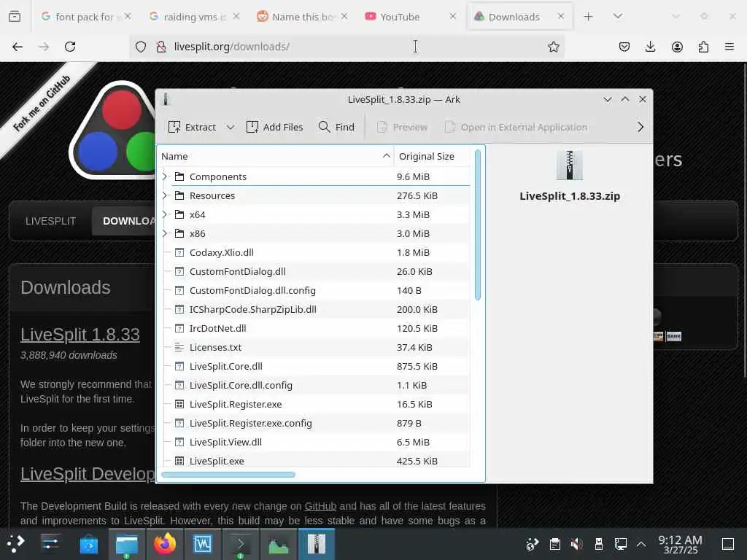Click the Extract button in Ark
The width and height of the screenshot is (747, 560).
point(192,127)
